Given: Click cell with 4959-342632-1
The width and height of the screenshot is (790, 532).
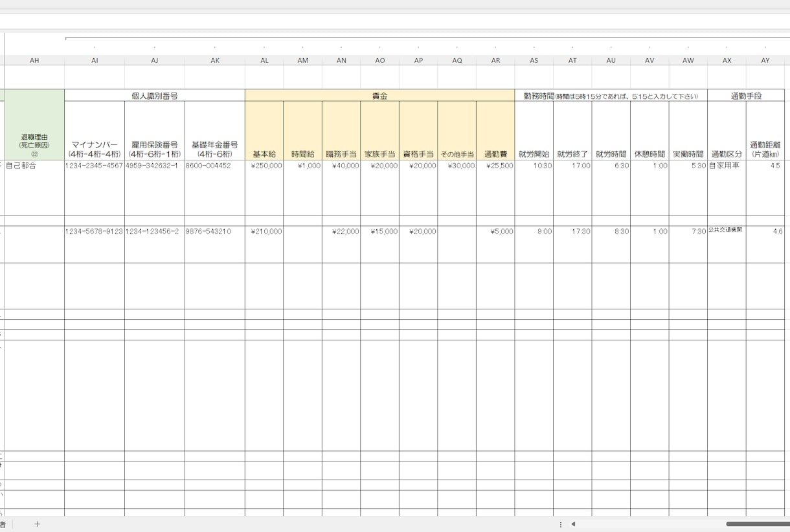Looking at the screenshot, I should pyautogui.click(x=155, y=188).
